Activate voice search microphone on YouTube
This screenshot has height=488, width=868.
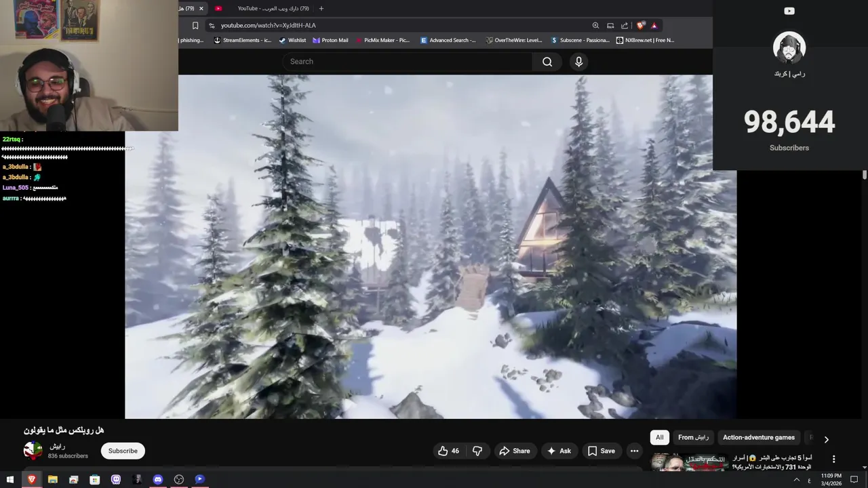pyautogui.click(x=578, y=62)
